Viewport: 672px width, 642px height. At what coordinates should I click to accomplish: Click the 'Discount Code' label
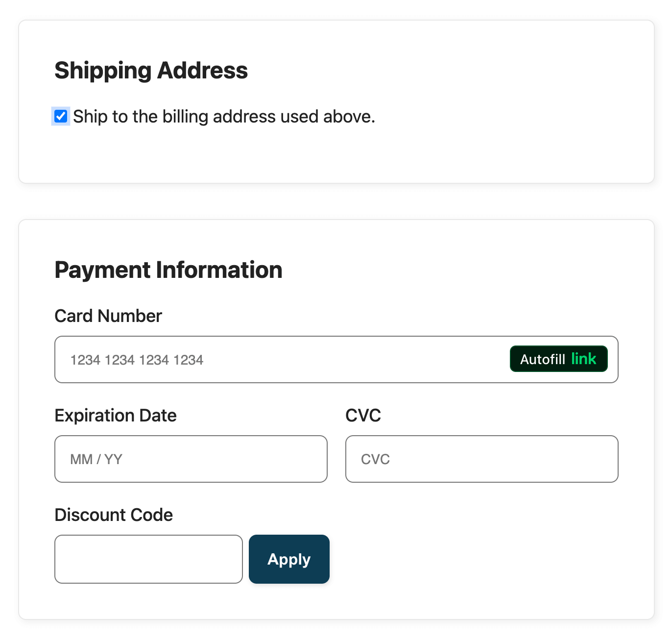pos(114,515)
